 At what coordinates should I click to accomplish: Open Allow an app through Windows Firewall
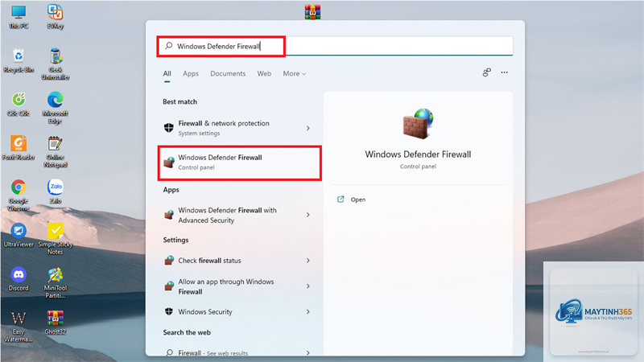click(x=239, y=286)
